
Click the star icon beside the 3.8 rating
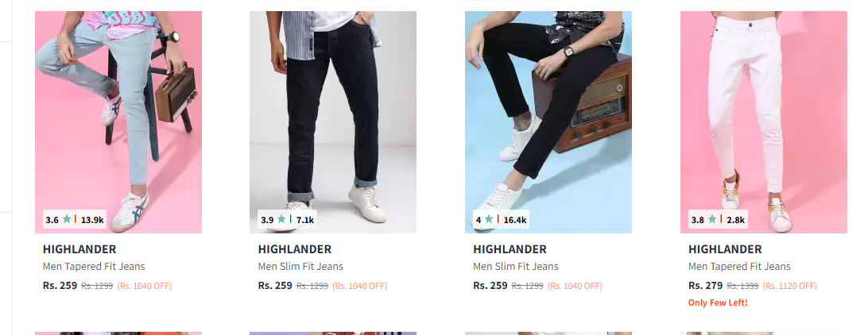pyautogui.click(x=712, y=219)
